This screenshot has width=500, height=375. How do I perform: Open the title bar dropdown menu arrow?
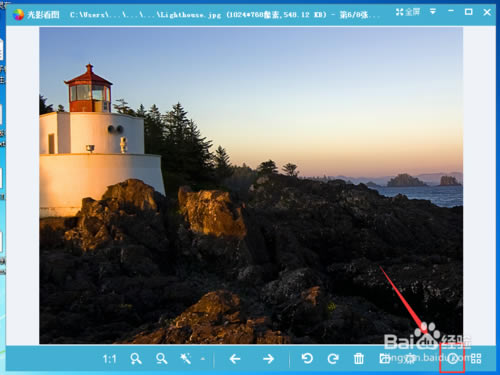tap(433, 12)
